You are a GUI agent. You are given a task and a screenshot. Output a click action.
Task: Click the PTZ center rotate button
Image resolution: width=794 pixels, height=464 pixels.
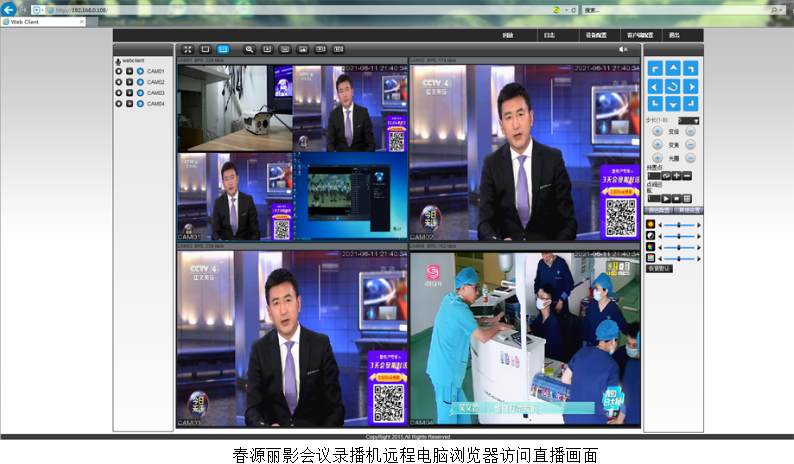coord(673,86)
